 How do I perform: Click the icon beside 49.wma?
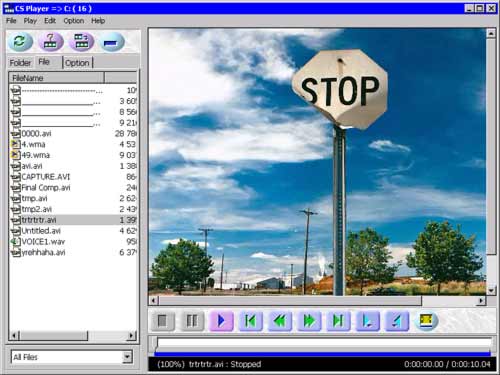pyautogui.click(x=16, y=155)
